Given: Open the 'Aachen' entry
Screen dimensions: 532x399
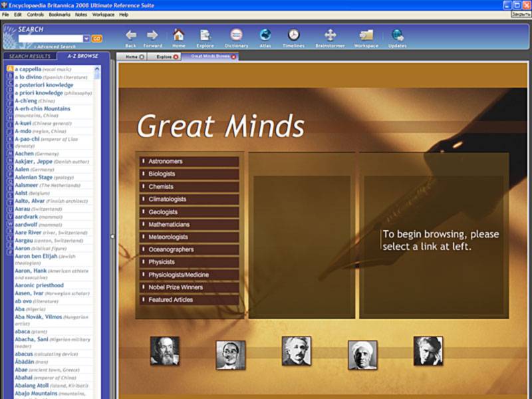Looking at the screenshot, I should click(24, 154).
